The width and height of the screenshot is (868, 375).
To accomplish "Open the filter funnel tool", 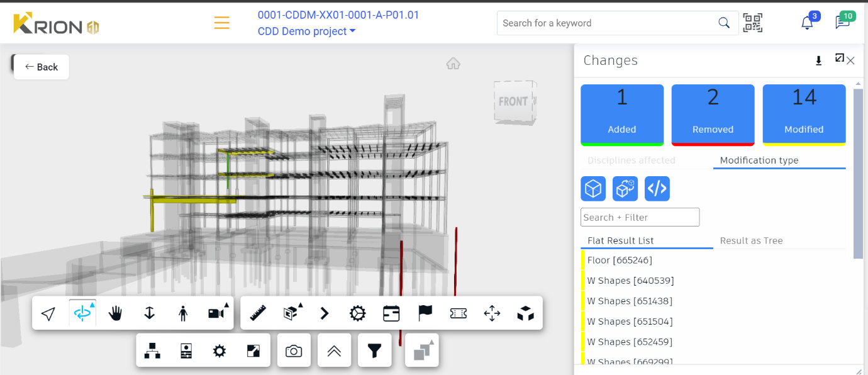I will (x=375, y=351).
